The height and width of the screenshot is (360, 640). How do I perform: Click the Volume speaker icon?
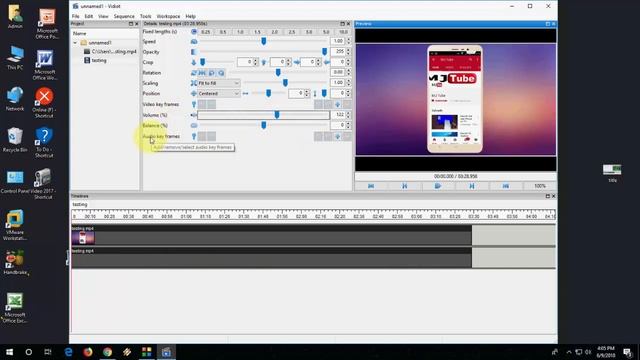tap(194, 115)
